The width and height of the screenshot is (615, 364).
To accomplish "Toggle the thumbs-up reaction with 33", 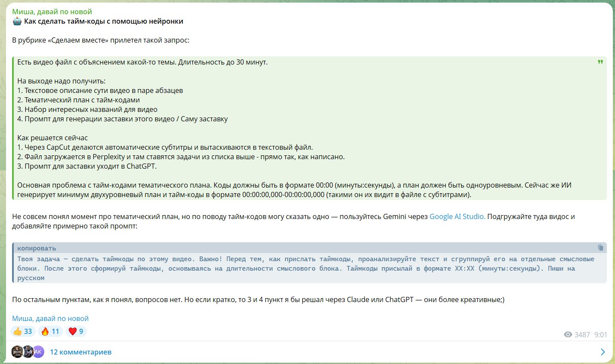I will coord(23,331).
